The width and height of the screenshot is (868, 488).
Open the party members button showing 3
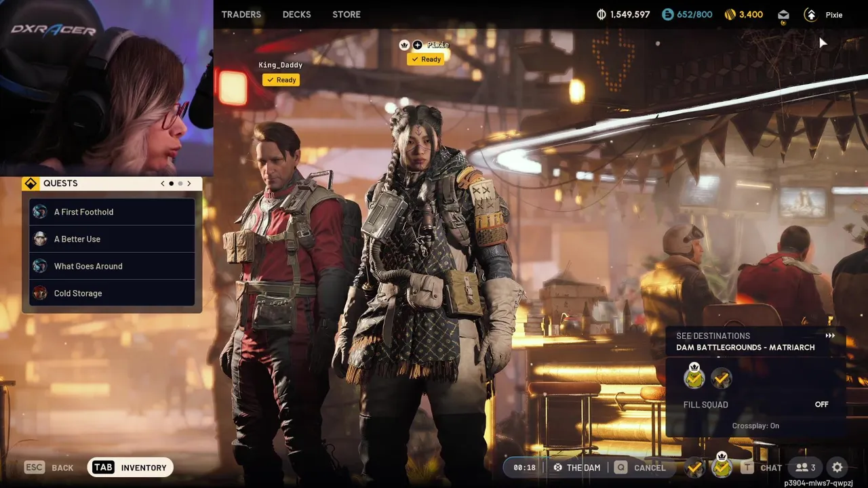[x=806, y=468]
